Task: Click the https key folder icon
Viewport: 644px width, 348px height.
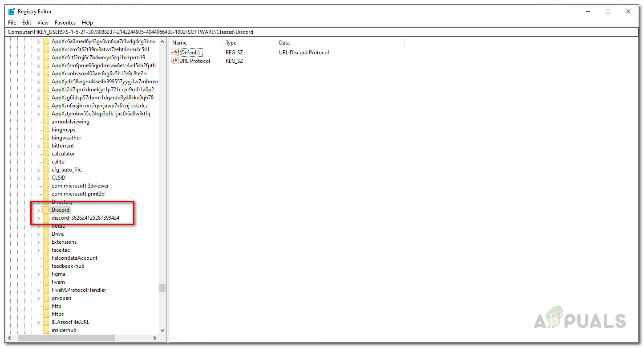Action: click(45, 314)
